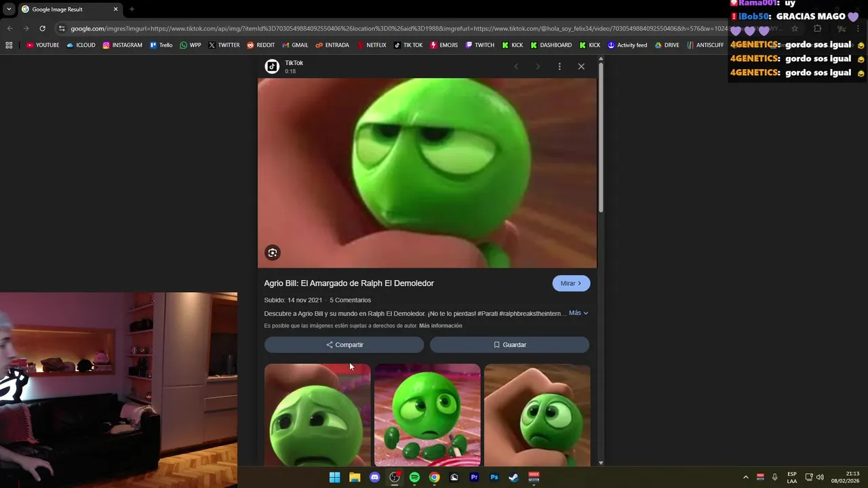Open the INSTAGRAM bookmark
The width and height of the screenshot is (868, 488).
(122, 45)
